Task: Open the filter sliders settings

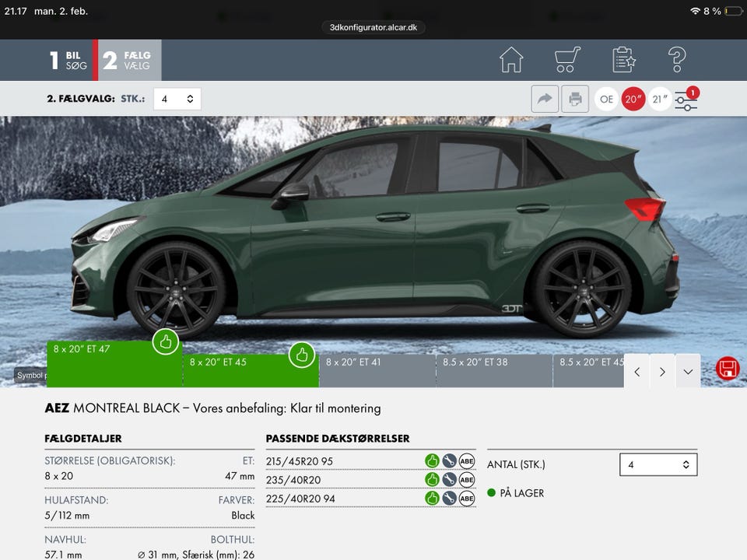Action: (x=686, y=100)
